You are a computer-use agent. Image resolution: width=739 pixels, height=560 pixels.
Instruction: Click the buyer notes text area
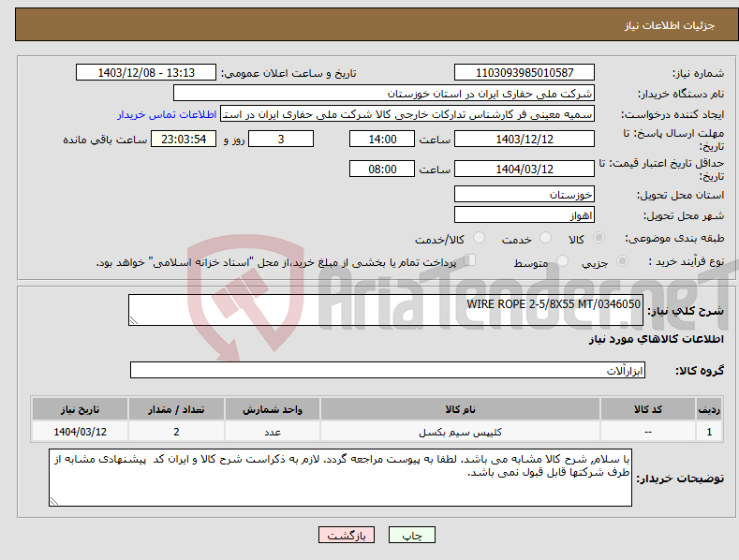[340, 478]
